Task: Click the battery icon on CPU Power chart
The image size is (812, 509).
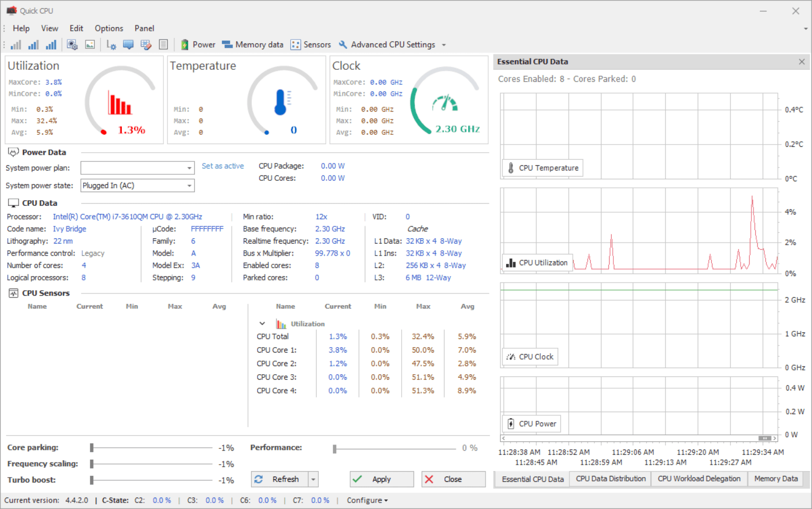Action: tap(510, 423)
